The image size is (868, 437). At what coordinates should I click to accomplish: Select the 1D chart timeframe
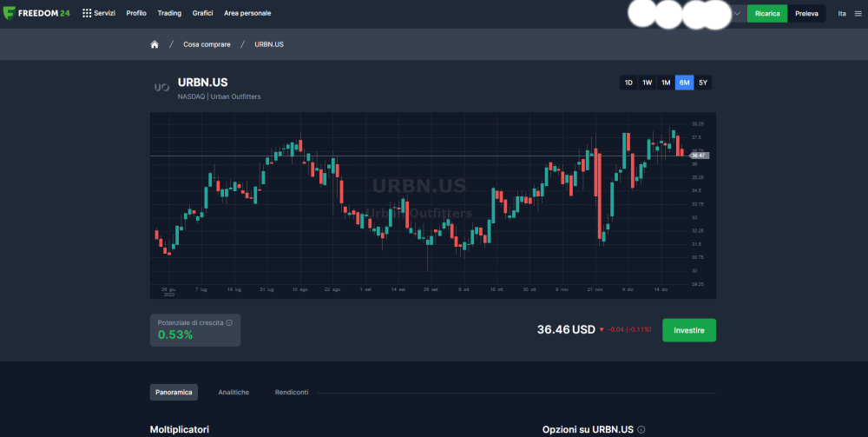[628, 83]
